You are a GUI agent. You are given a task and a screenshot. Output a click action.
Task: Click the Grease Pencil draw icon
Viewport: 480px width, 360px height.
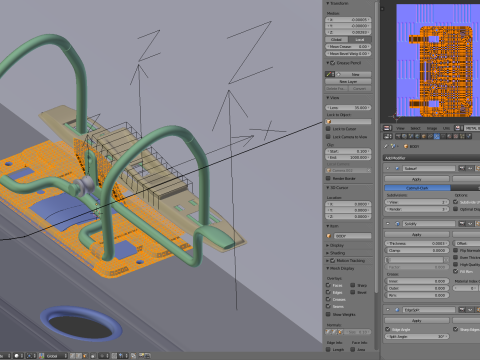click(x=329, y=74)
